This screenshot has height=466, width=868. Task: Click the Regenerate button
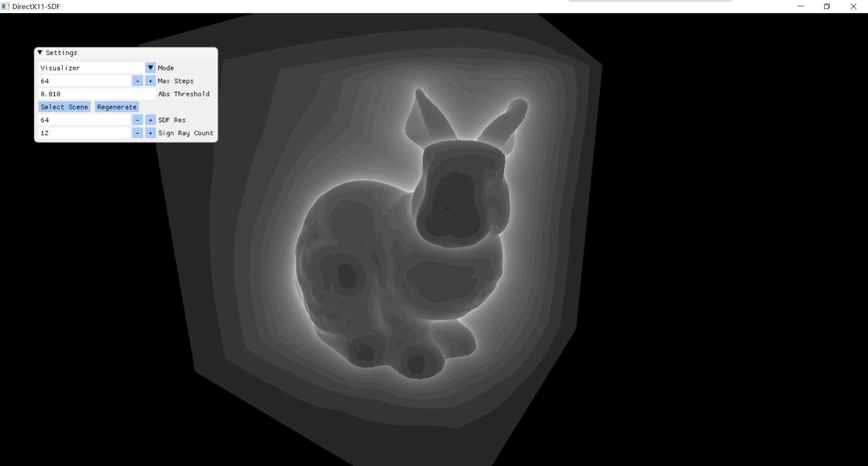pyautogui.click(x=117, y=107)
